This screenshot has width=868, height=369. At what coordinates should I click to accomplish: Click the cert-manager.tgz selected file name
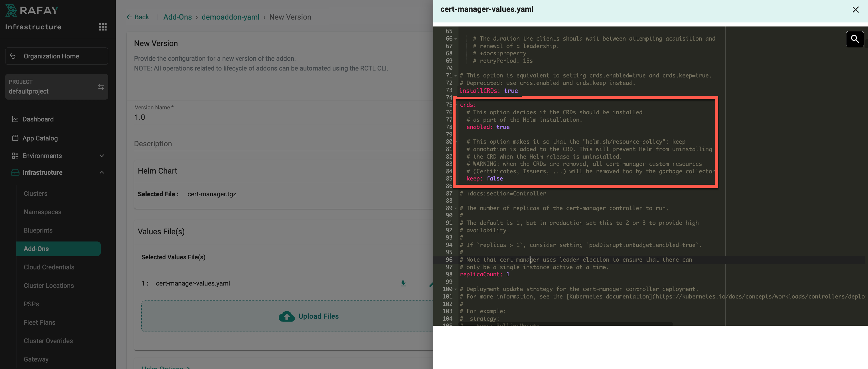[212, 194]
